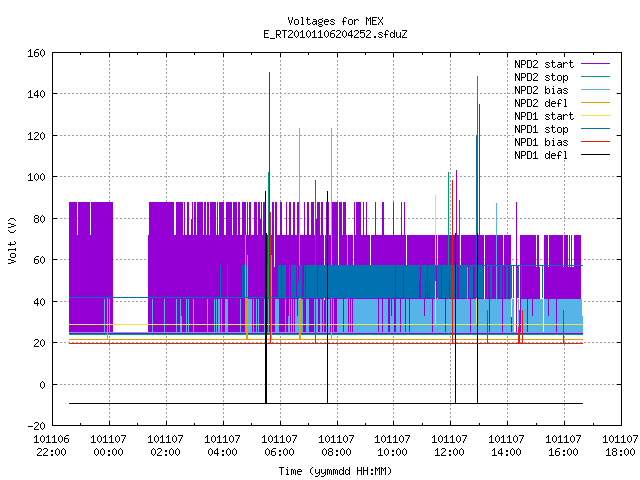Click dark blue line sample beside NPD1 stop
The height and width of the screenshot is (480, 640).
coord(596,129)
